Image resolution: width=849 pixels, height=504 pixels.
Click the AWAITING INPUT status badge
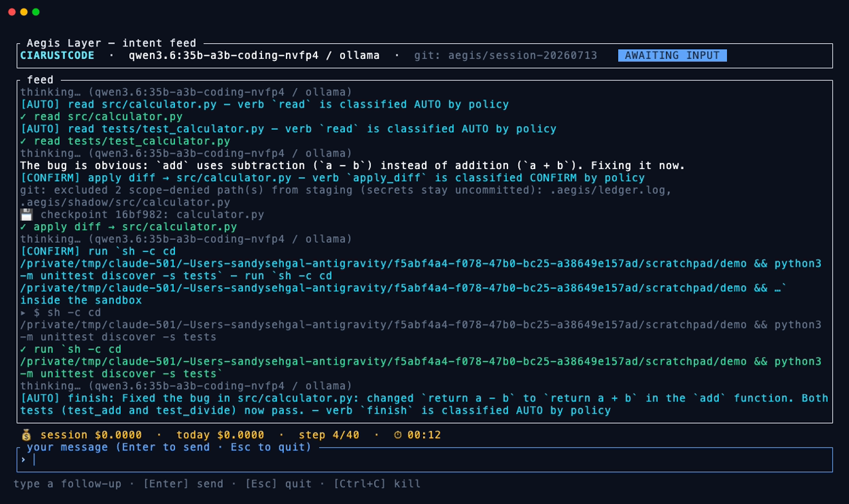point(672,56)
